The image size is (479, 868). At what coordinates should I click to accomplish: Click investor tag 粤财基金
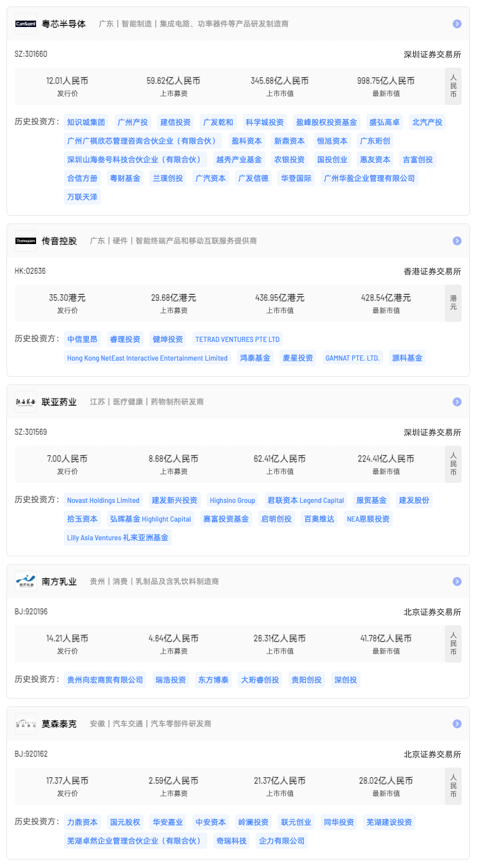point(125,178)
